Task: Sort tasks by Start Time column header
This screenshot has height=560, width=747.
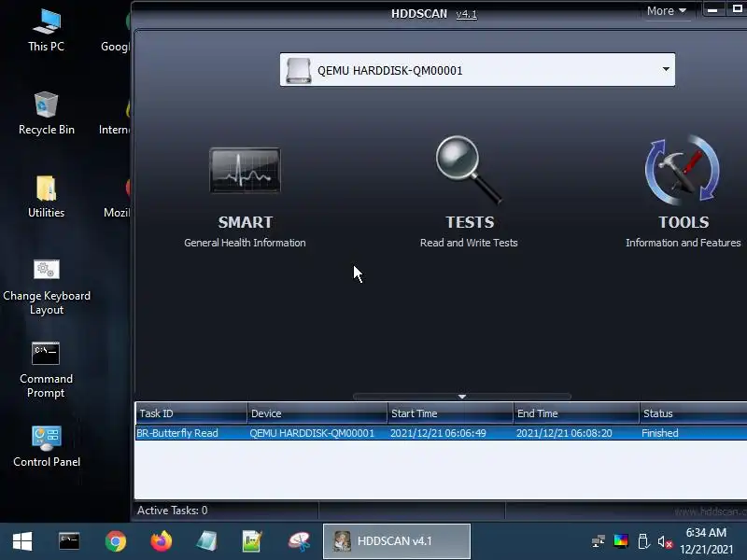Action: tap(450, 413)
